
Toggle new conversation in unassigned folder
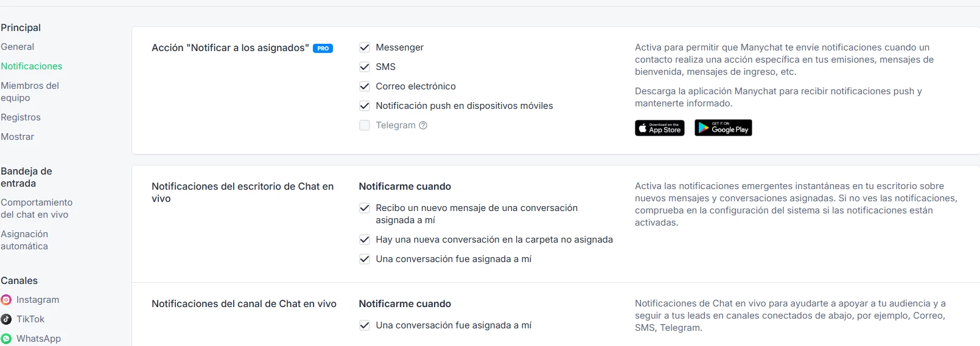tap(365, 240)
